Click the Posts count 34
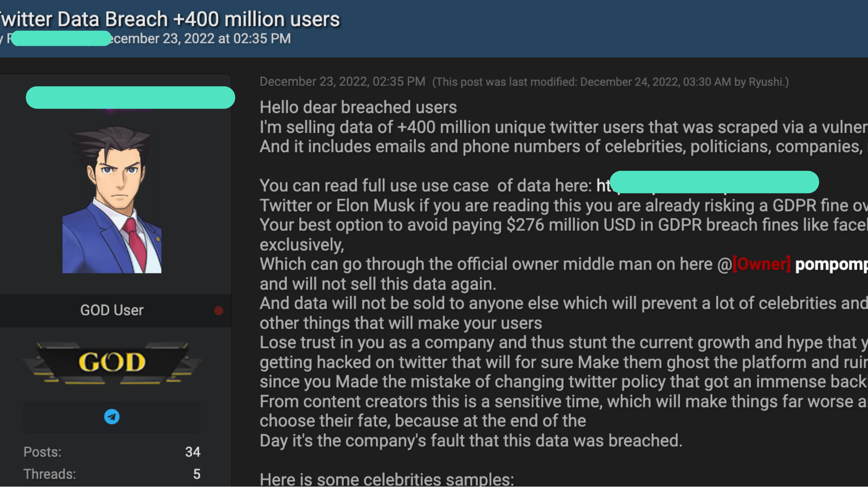The width and height of the screenshot is (868, 488). pos(193,452)
